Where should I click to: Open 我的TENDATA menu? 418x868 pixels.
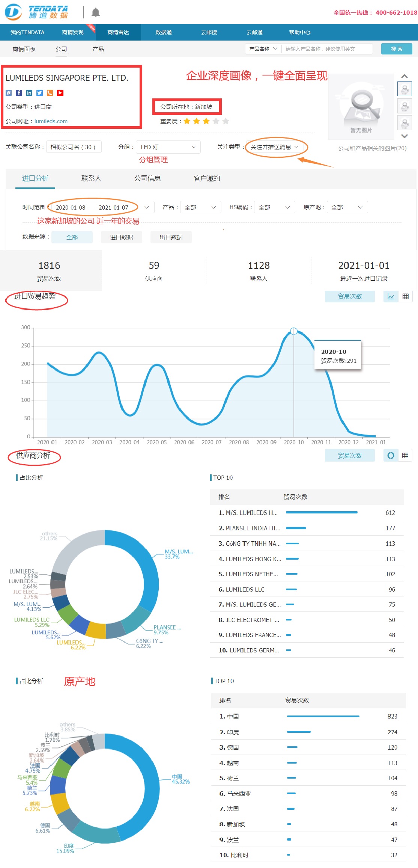tap(27, 32)
